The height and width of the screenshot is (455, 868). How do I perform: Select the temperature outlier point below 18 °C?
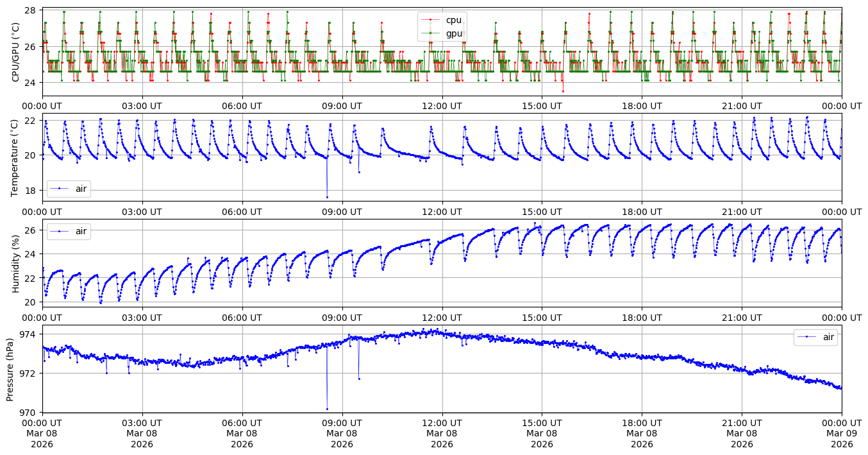[x=327, y=197]
